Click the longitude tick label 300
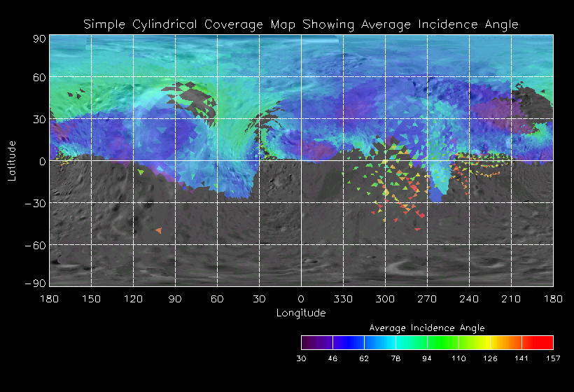This screenshot has width=574, height=392. click(x=385, y=300)
